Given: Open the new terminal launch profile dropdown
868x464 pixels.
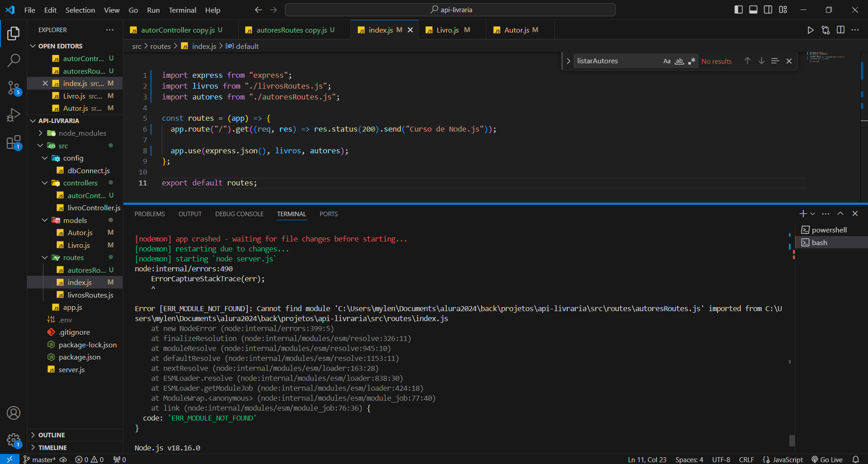Looking at the screenshot, I should [813, 214].
